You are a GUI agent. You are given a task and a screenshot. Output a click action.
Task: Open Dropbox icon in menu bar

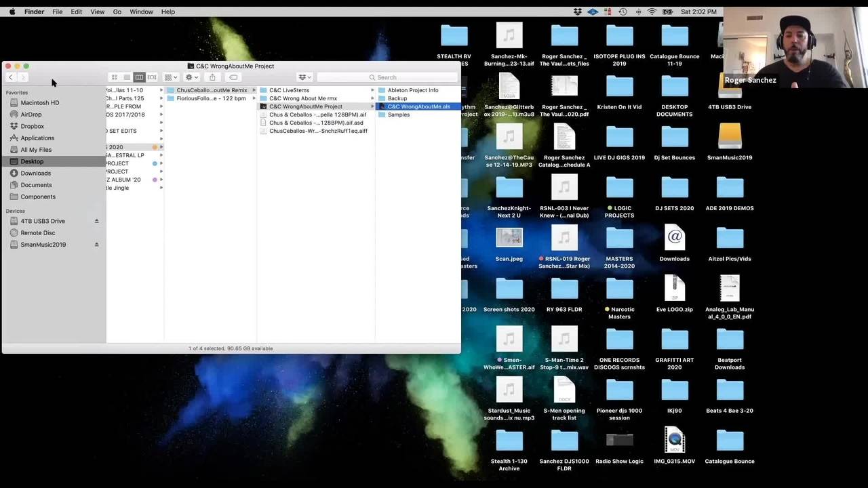pyautogui.click(x=578, y=12)
